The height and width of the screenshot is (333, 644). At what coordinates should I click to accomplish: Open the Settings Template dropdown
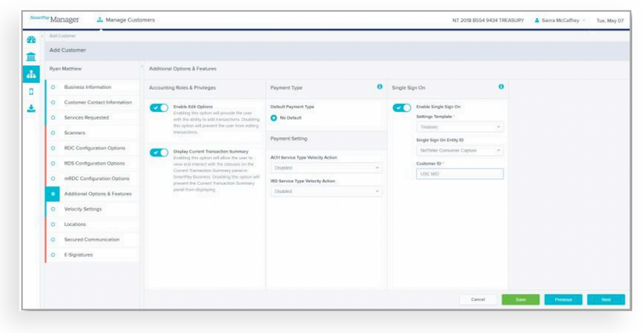(x=459, y=127)
